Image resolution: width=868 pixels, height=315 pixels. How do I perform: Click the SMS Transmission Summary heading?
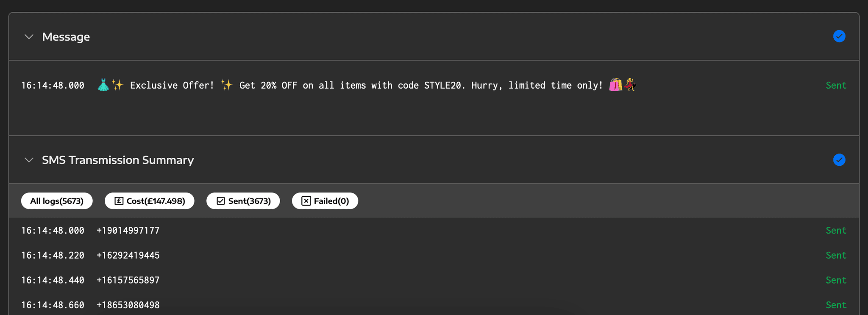(118, 160)
